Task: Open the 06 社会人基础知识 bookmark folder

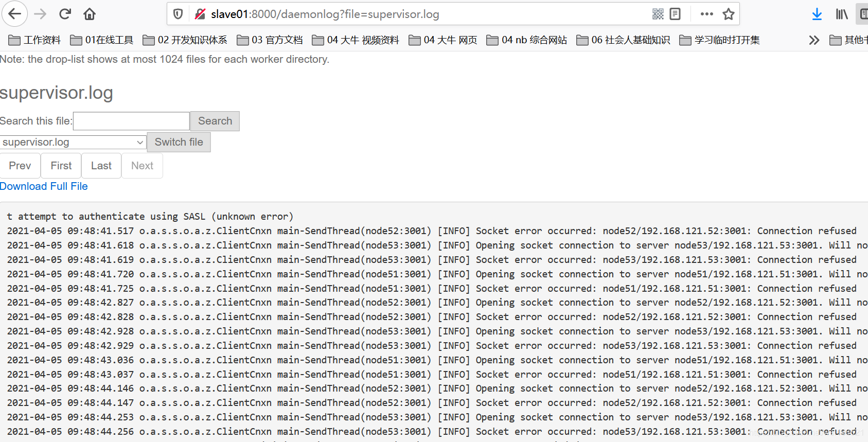Action: tap(623, 40)
